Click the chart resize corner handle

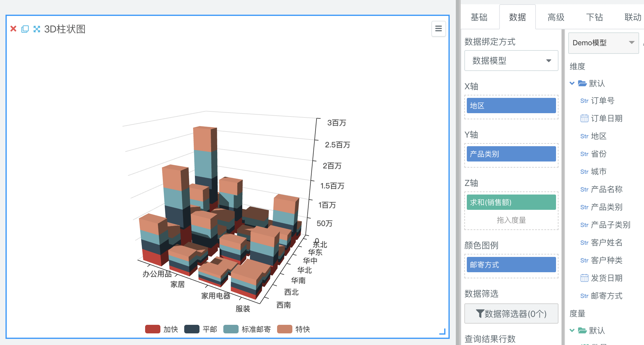click(442, 331)
